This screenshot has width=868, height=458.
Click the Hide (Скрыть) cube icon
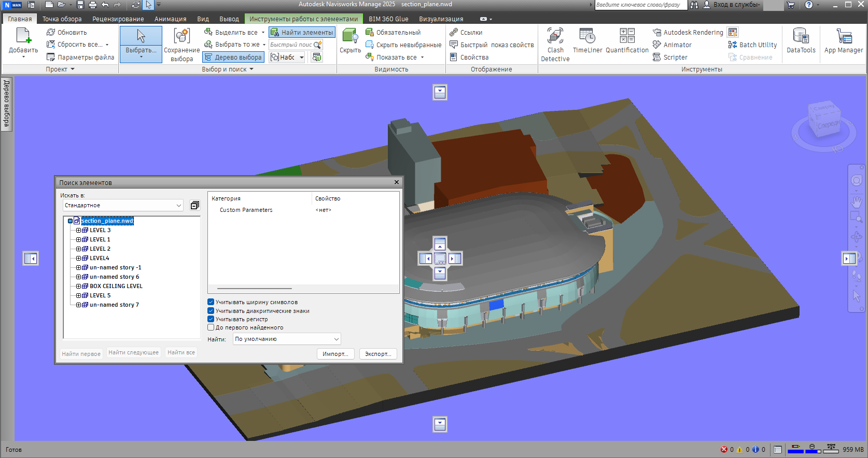coord(350,36)
